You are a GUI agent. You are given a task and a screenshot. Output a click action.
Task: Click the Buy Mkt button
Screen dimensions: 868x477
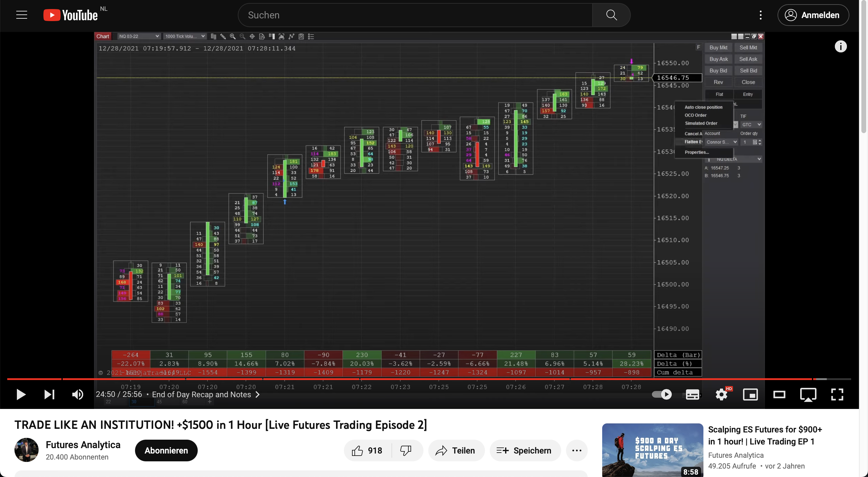[x=719, y=48]
